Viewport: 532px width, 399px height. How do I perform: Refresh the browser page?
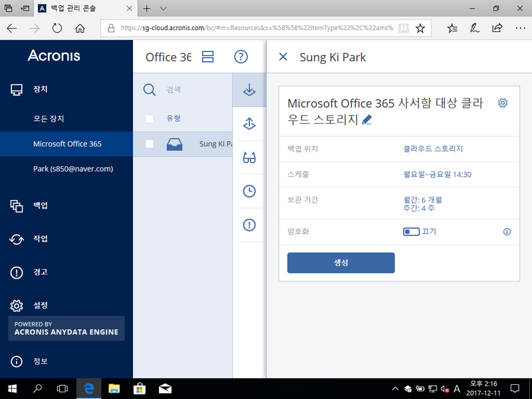coord(57,28)
